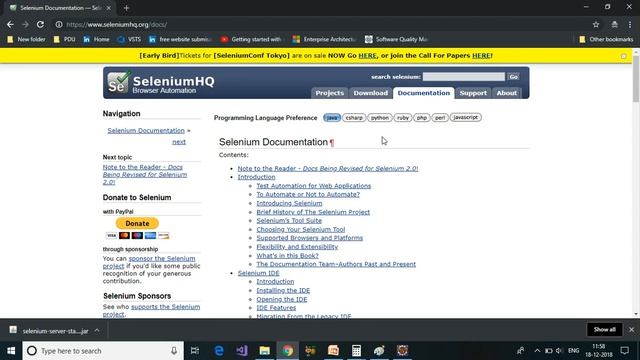Click Show all downloads button

[x=604, y=329]
